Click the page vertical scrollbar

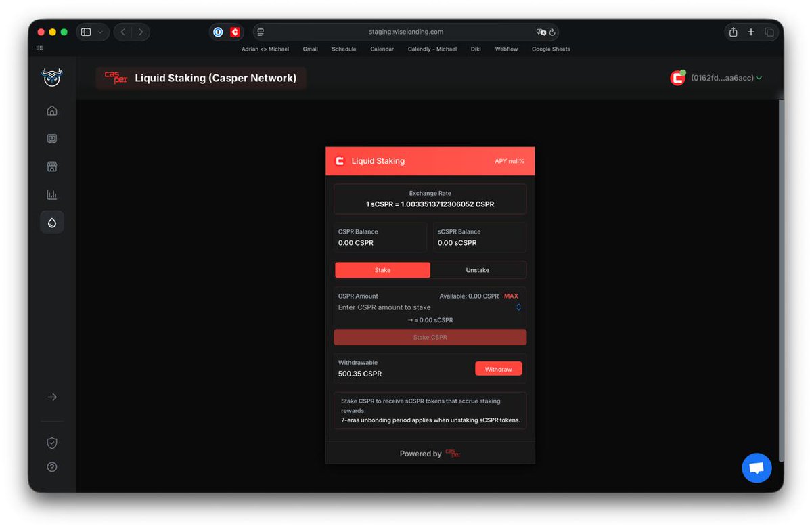tap(781, 281)
